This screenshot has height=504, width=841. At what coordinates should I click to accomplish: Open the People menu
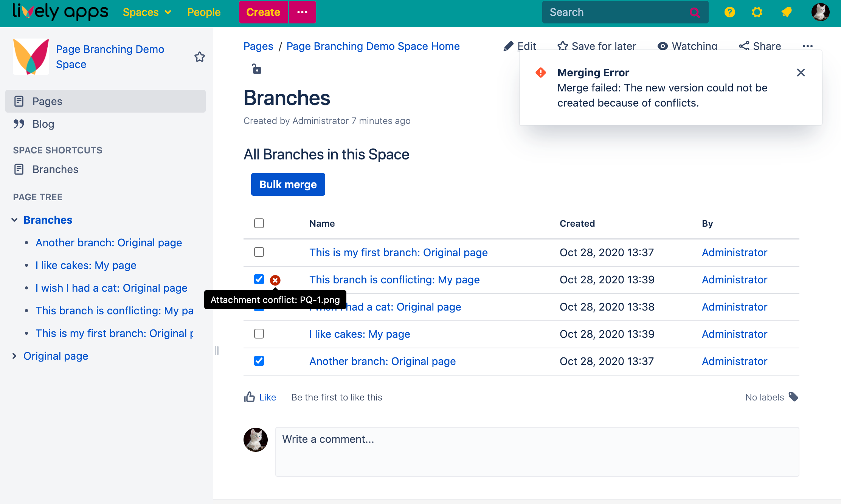[204, 12]
